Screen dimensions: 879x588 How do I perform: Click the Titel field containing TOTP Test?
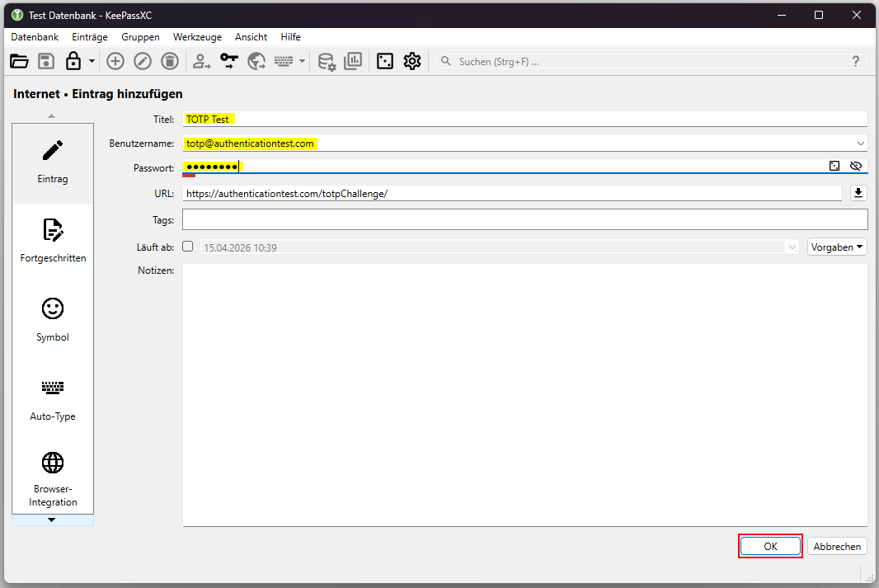524,120
